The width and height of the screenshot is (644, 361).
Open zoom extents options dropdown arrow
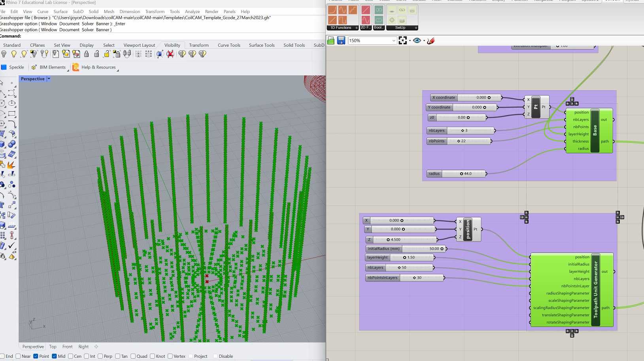click(x=410, y=40)
